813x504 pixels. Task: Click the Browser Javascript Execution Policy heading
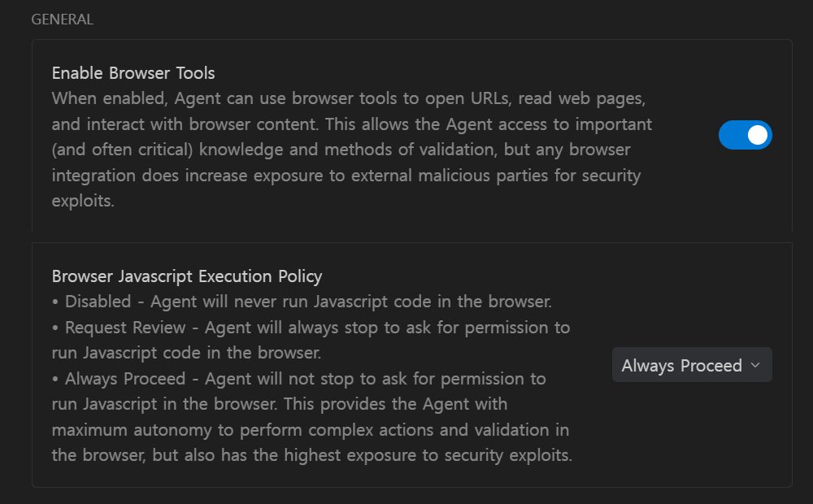pyautogui.click(x=187, y=276)
